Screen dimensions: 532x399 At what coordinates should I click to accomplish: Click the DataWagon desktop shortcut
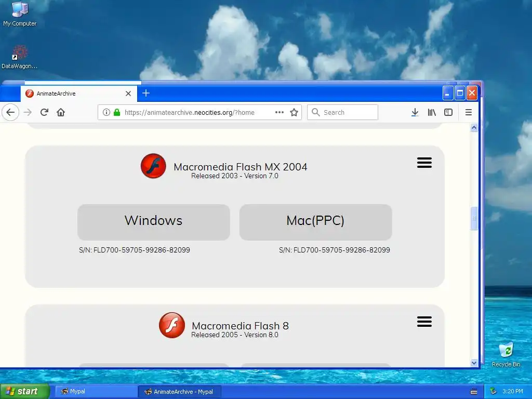tap(19, 57)
